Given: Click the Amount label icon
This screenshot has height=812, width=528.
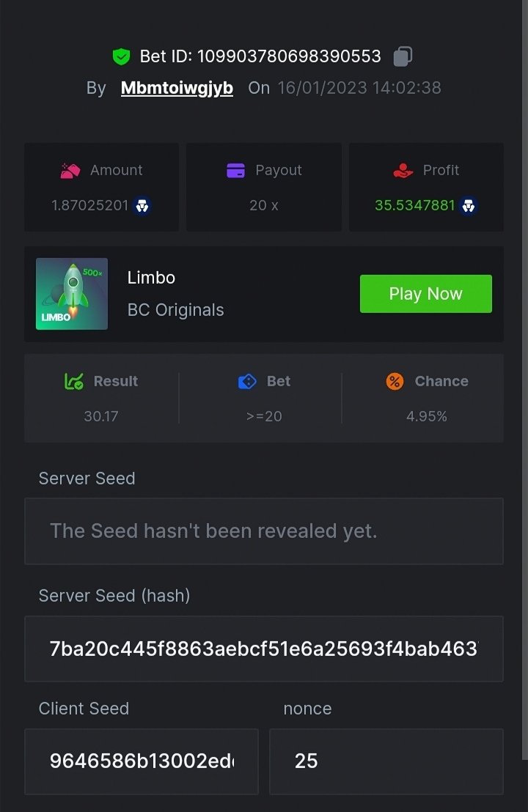Looking at the screenshot, I should (x=70, y=171).
